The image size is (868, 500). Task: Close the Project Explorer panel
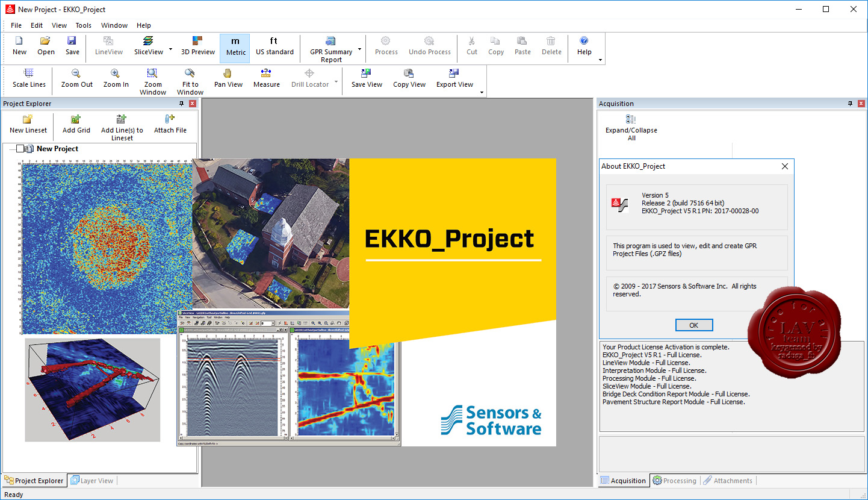[193, 104]
